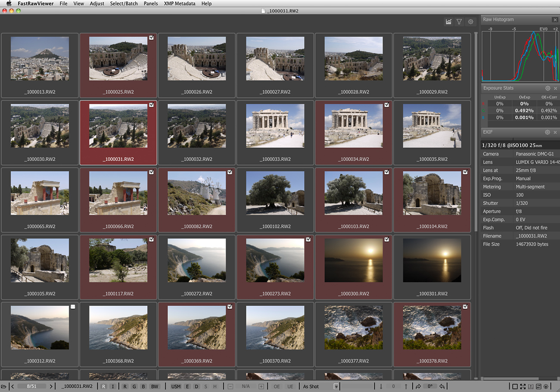Open the As Shot white balance dropdown
560x392 pixels.
[336, 386]
